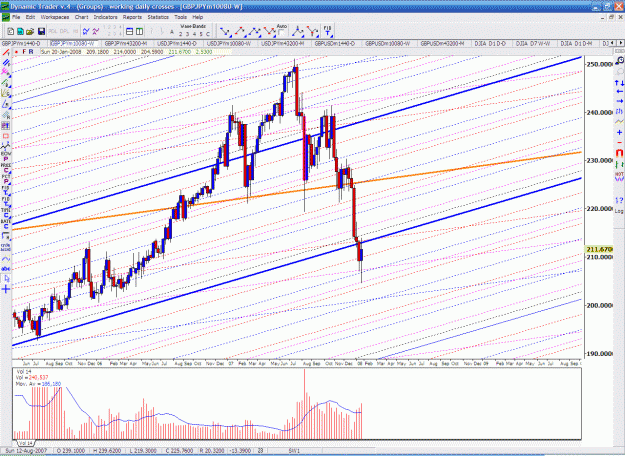Click the pointer cursor tool in sidebar
625x456 pixels.
point(6,279)
